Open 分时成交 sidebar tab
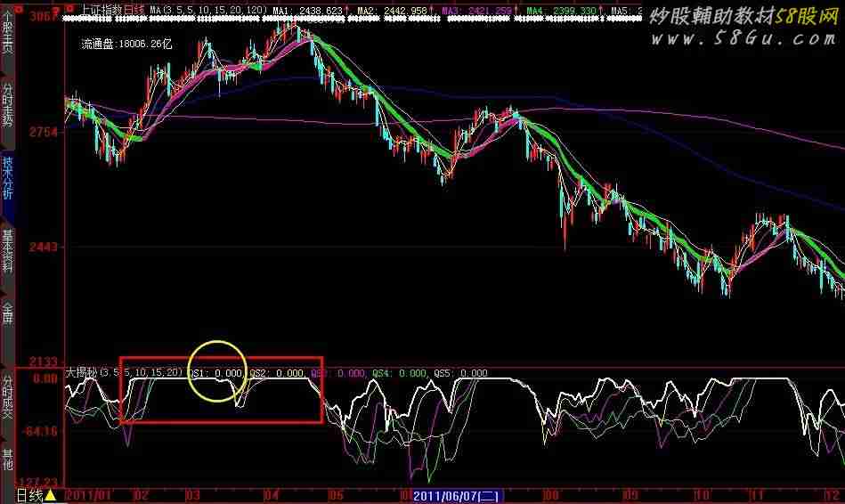 click(7, 397)
